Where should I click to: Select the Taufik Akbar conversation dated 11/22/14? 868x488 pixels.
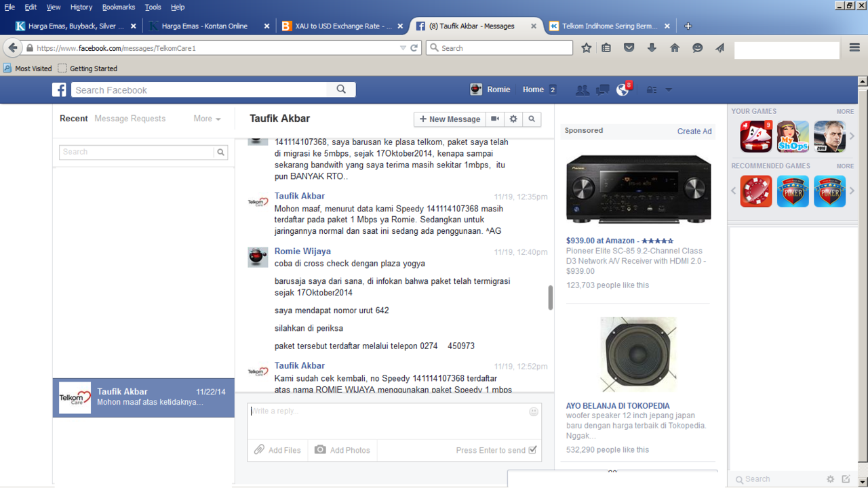(x=144, y=398)
